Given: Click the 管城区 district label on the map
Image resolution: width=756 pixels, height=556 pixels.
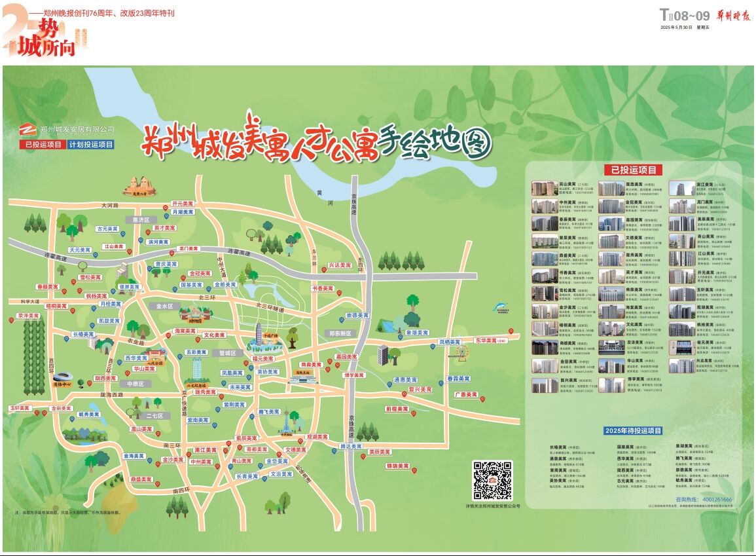Looking at the screenshot, I should coord(228,353).
